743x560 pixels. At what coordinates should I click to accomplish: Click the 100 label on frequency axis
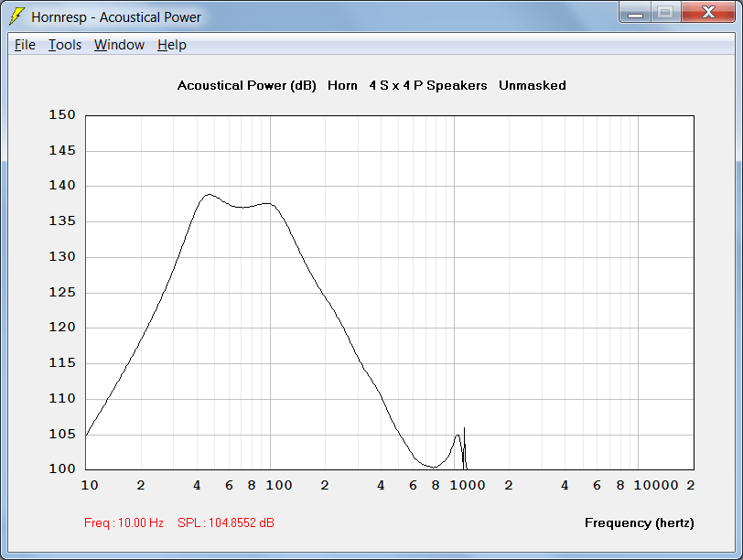coord(278,485)
